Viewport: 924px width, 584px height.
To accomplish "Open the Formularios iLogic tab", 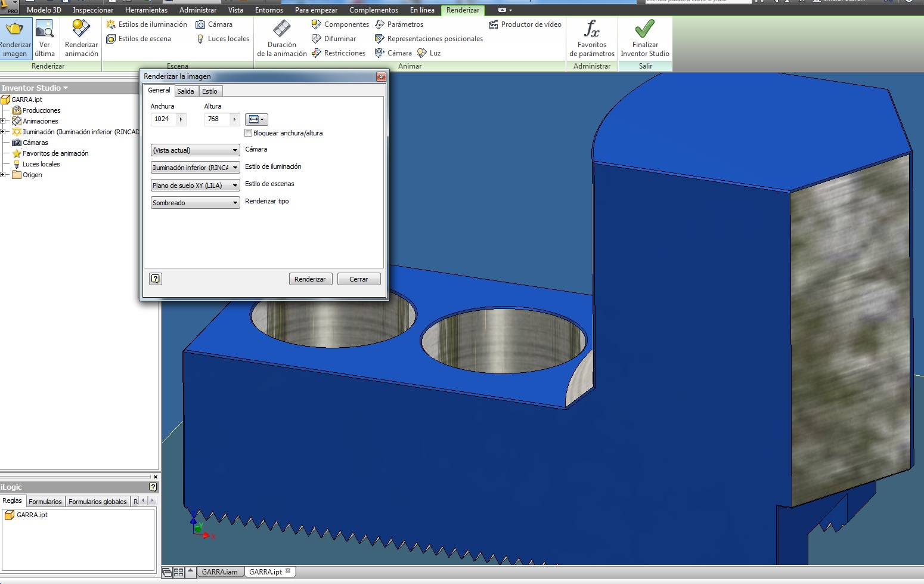I will pyautogui.click(x=45, y=502).
